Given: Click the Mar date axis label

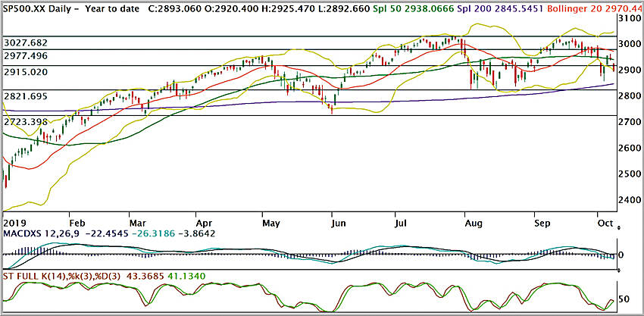Looking at the screenshot, I should [x=138, y=224].
